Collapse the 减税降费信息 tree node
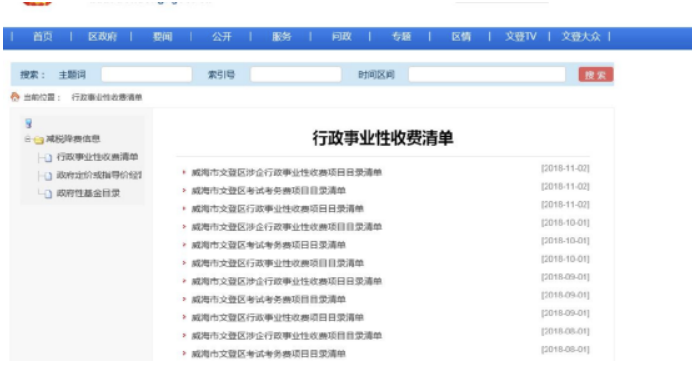 coord(27,139)
